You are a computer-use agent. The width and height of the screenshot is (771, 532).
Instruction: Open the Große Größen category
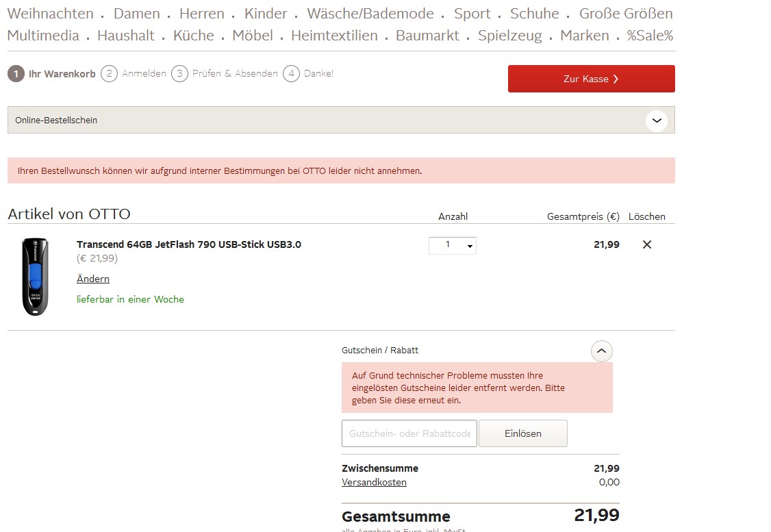[626, 14]
